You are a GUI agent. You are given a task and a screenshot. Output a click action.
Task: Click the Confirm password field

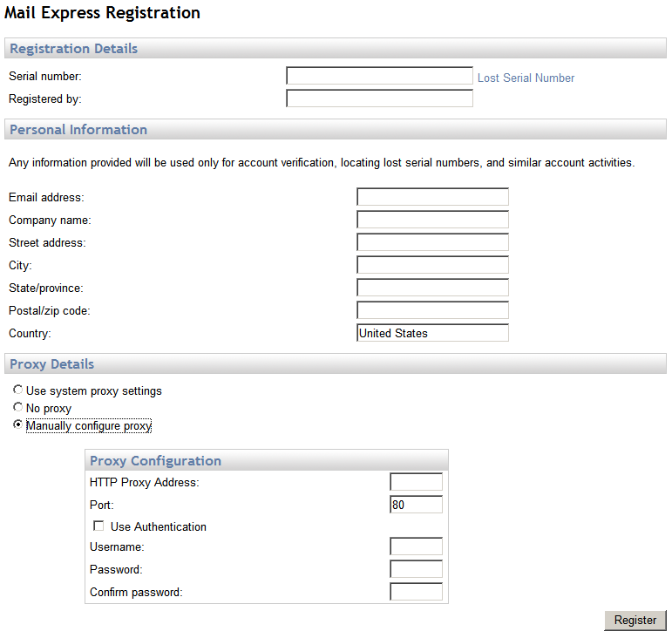click(416, 592)
